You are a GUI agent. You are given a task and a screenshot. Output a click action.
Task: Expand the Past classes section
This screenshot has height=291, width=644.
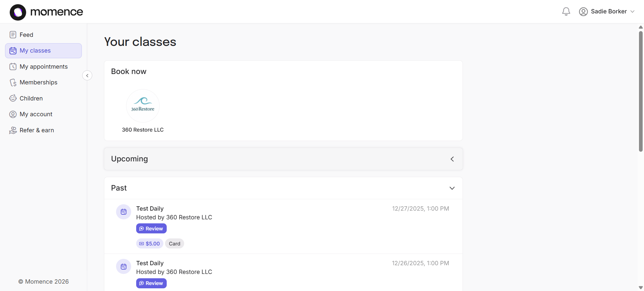[x=452, y=188]
